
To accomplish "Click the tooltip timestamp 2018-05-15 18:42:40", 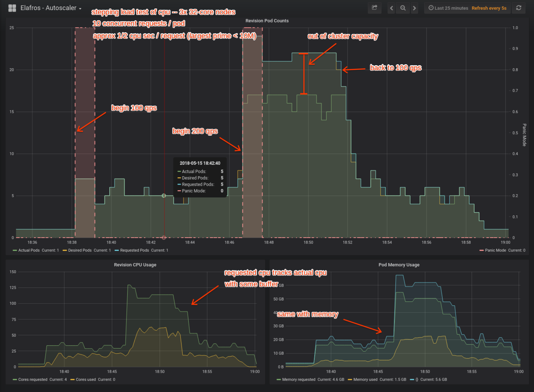I will 200,163.
